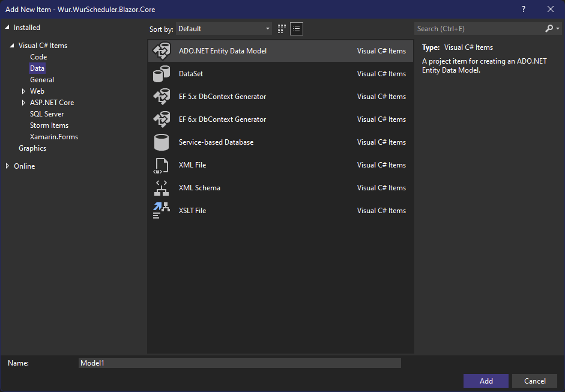Click the 'DataSet' item name
Viewport: 565px width, 392px height.
191,74
